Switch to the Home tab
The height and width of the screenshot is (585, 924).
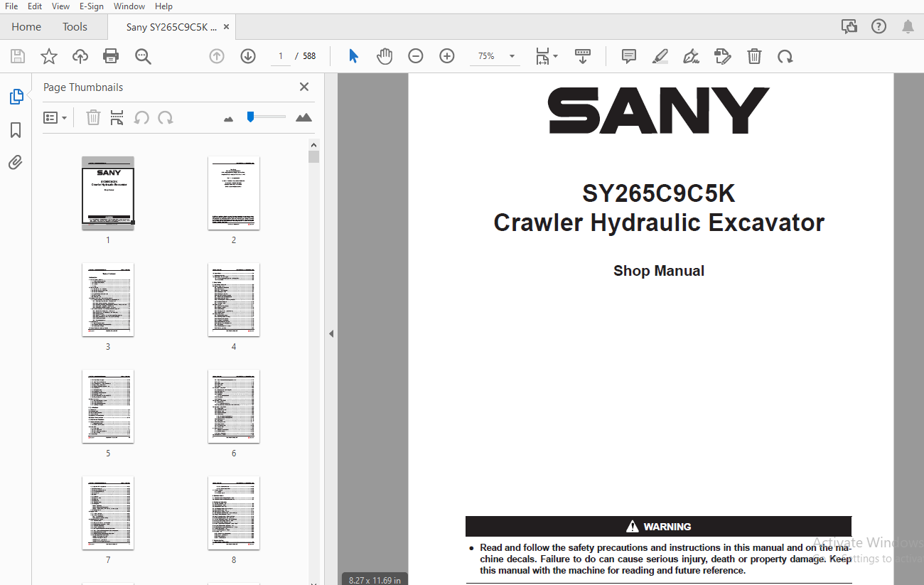(26, 27)
